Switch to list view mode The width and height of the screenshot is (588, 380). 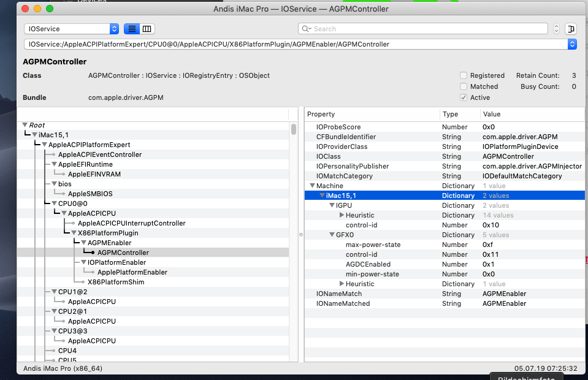132,29
